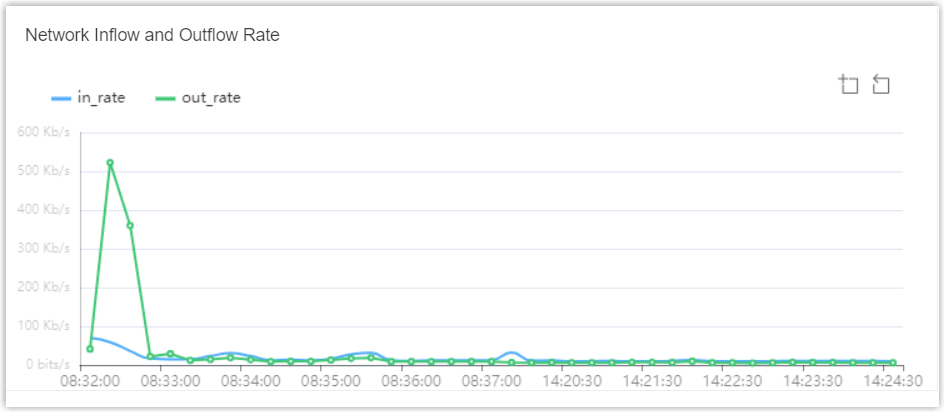This screenshot has height=413, width=945.
Task: Click the Network Inflow and Outflow Rate title
Action: coord(152,35)
